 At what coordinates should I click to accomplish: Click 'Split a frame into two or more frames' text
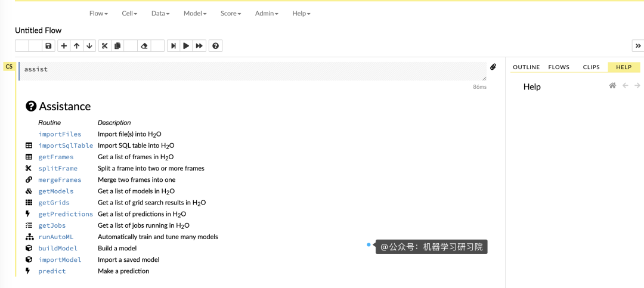151,168
